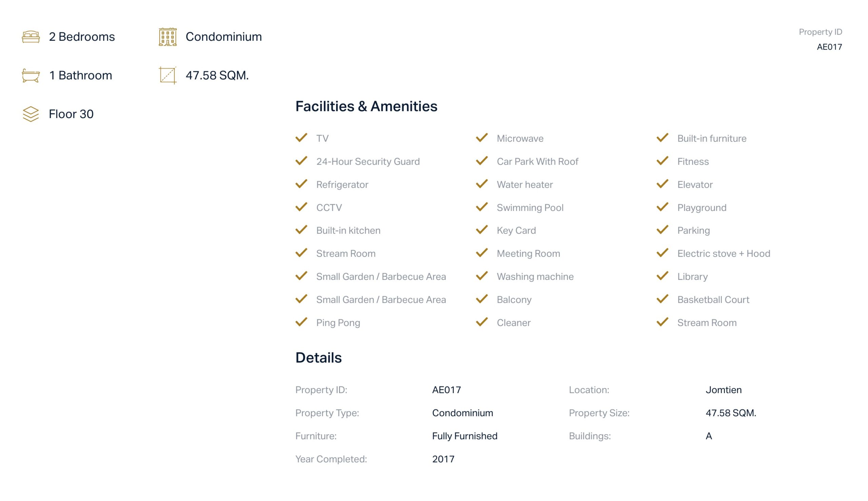Click the checkmark beside Microwave
The height and width of the screenshot is (501, 868).
click(x=481, y=138)
